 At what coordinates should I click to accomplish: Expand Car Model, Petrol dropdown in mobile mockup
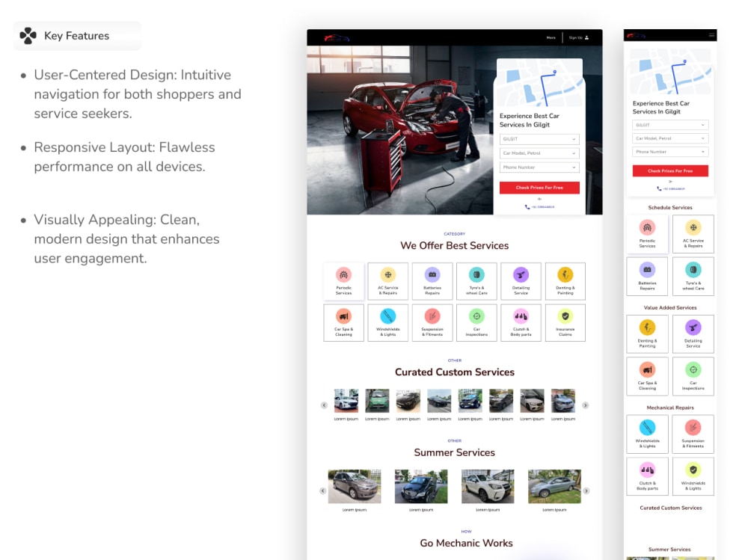tap(670, 138)
